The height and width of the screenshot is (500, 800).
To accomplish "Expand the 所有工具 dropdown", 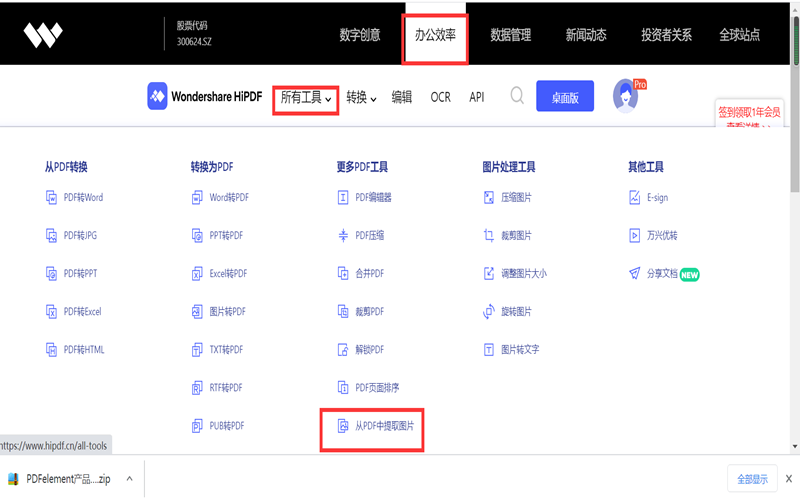I will 305,98.
